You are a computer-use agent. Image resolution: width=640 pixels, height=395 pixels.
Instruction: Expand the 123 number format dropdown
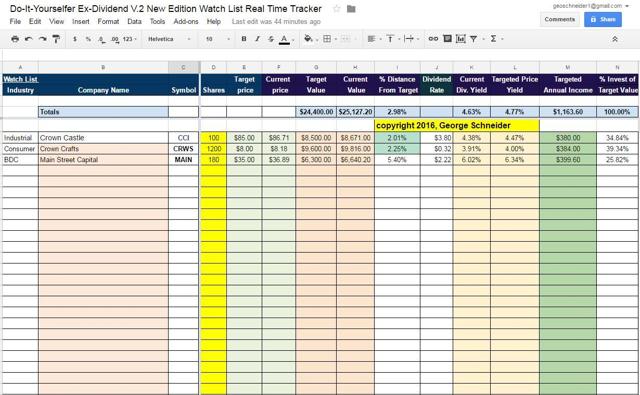click(x=129, y=39)
